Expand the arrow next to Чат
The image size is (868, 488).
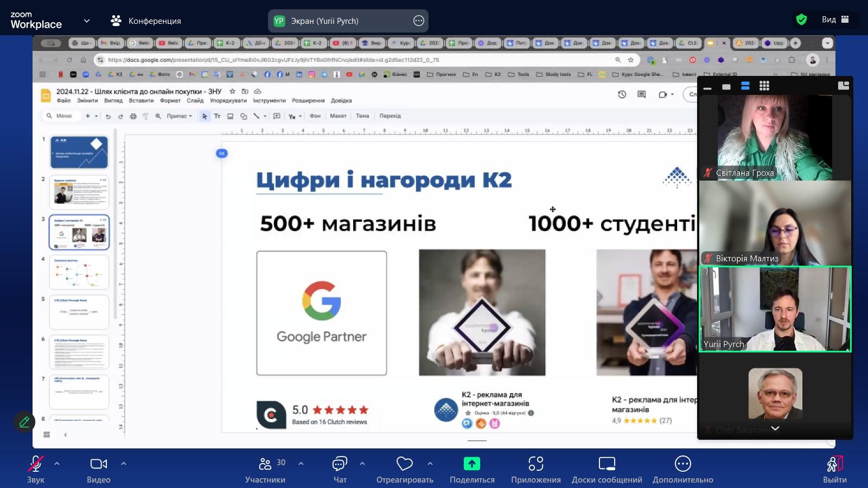(362, 464)
